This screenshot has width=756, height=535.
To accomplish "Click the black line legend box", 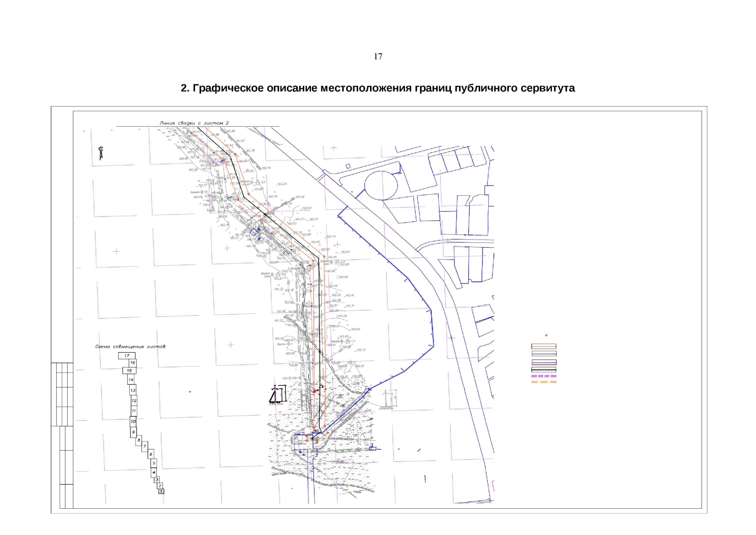I will coord(544,370).
